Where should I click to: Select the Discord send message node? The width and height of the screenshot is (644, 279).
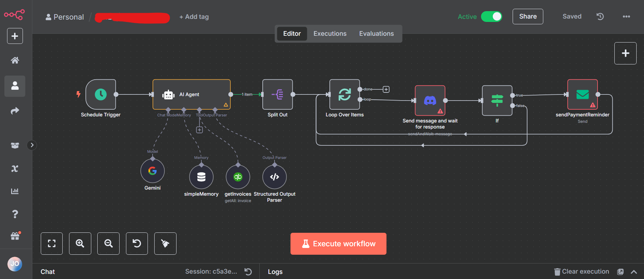[430, 101]
